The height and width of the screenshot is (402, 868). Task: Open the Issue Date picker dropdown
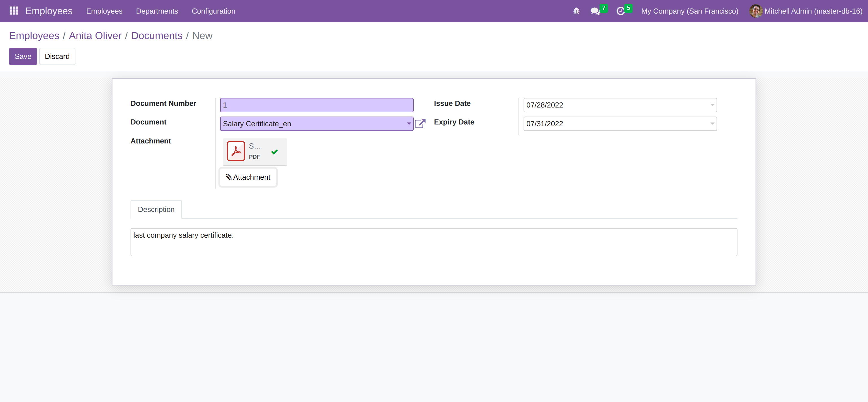pyautogui.click(x=712, y=105)
